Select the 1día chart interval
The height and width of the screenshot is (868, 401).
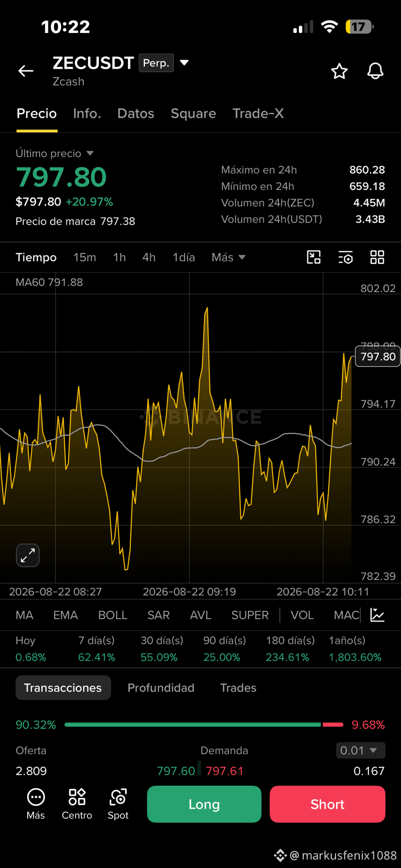point(184,257)
